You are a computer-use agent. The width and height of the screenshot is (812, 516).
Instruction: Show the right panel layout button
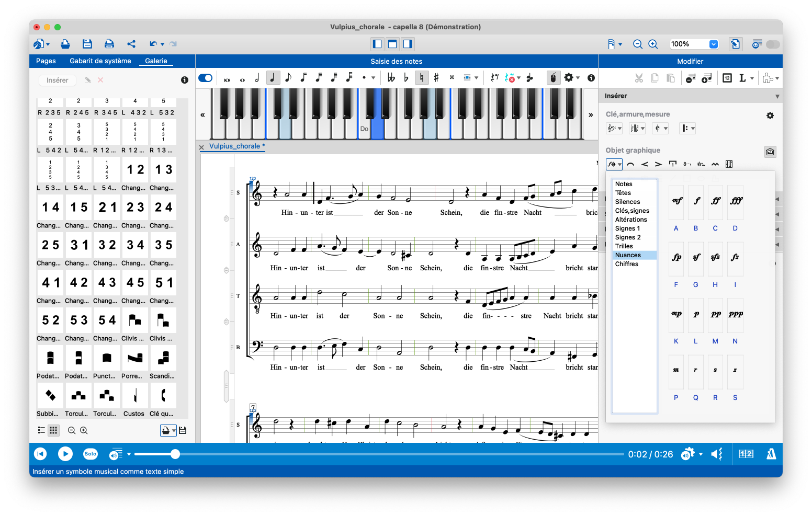tap(408, 44)
